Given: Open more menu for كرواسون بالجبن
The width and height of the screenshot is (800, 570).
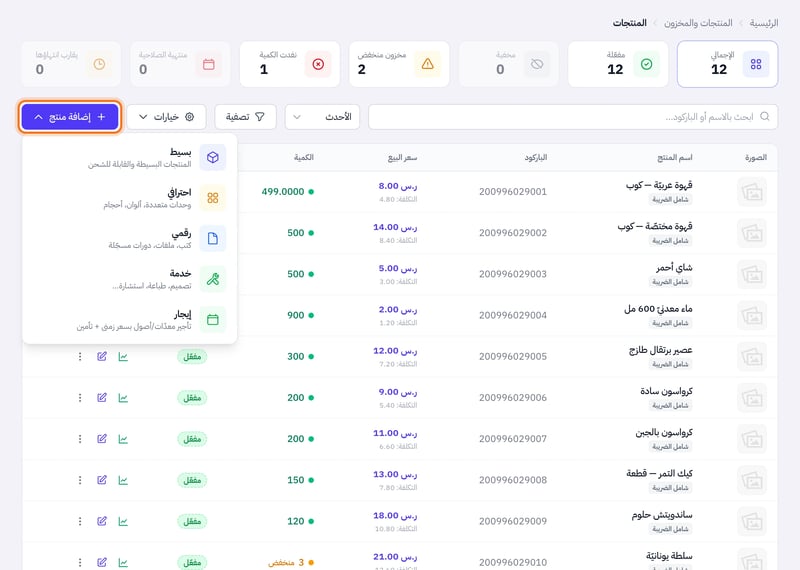Looking at the screenshot, I should 80,439.
